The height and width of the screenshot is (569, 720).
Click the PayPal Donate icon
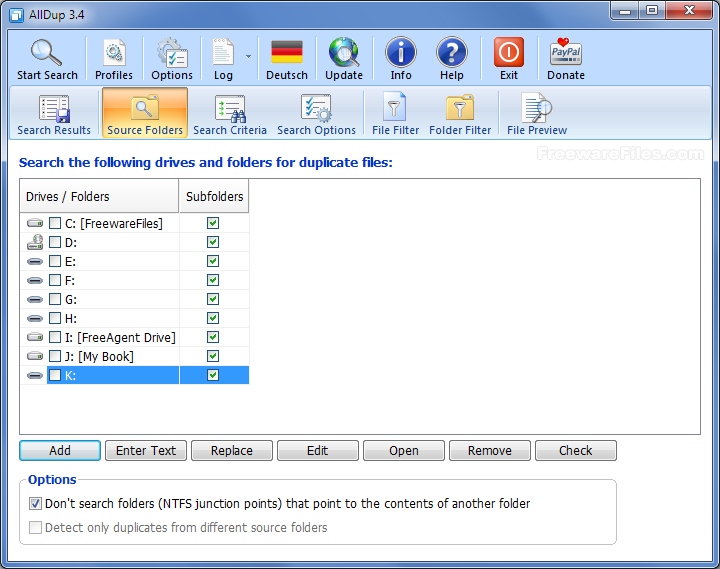[566, 52]
